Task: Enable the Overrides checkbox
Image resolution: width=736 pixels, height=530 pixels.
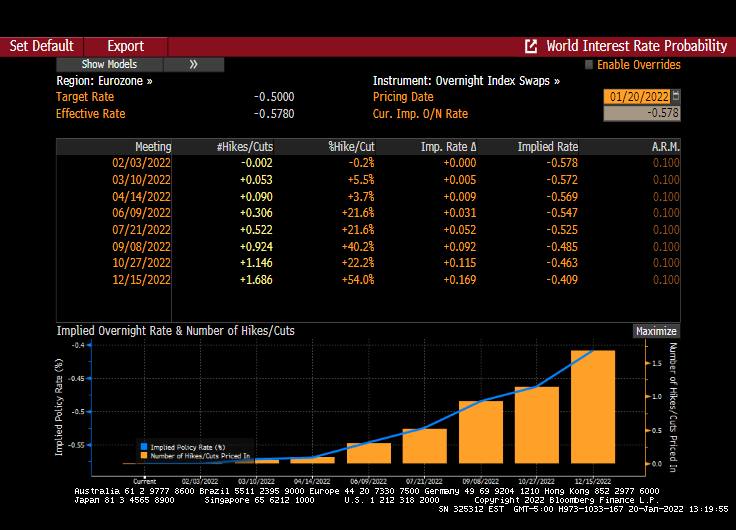Action: click(x=589, y=65)
